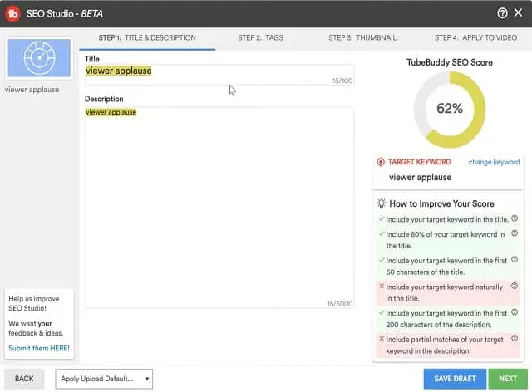Click the SAVE DRAFT button

tap(455, 379)
